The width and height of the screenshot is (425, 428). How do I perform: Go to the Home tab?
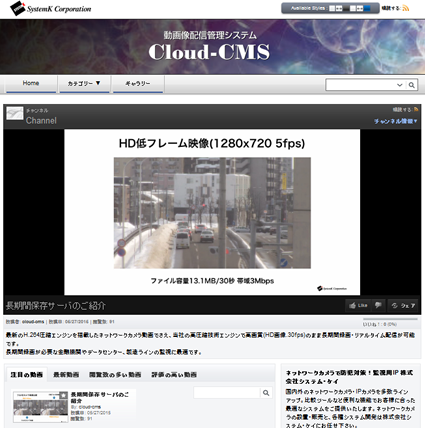(31, 83)
